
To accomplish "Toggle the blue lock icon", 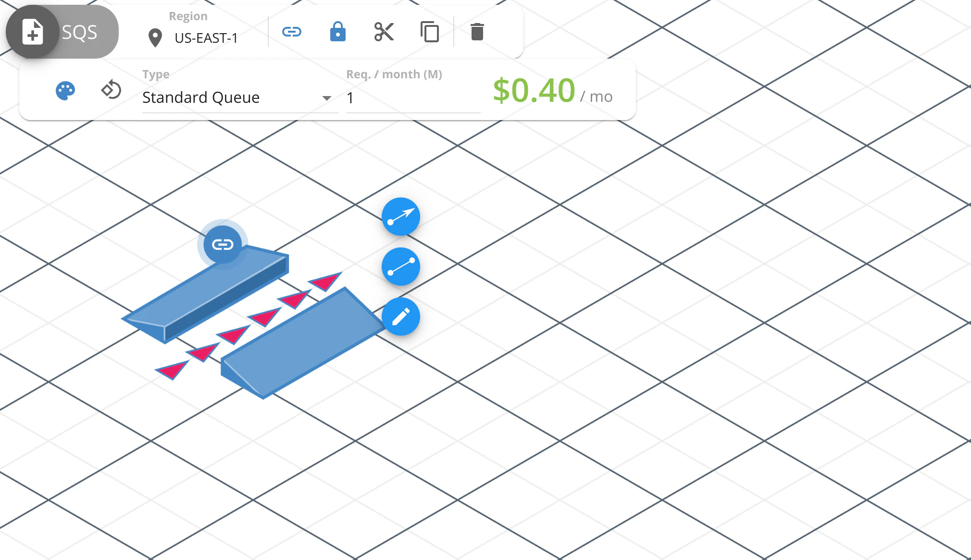I will (x=338, y=32).
